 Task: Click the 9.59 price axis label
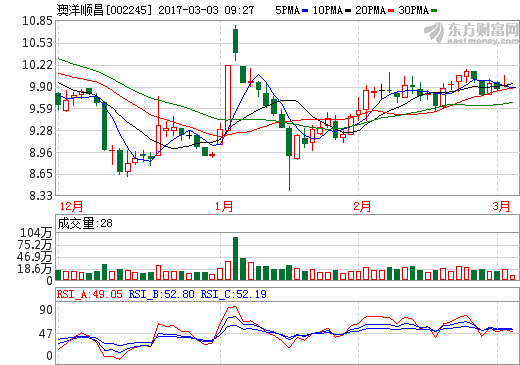click(41, 109)
